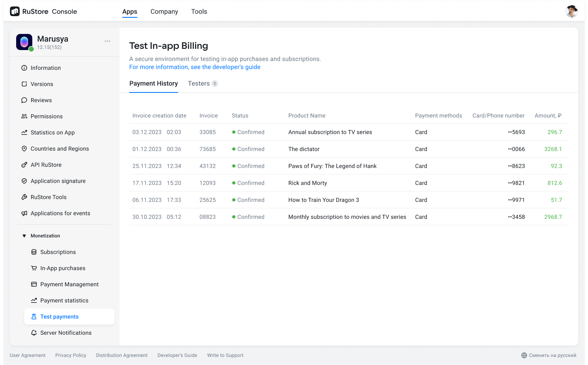The image size is (588, 365).
Task: Click the Marusya app icon
Action: point(24,42)
